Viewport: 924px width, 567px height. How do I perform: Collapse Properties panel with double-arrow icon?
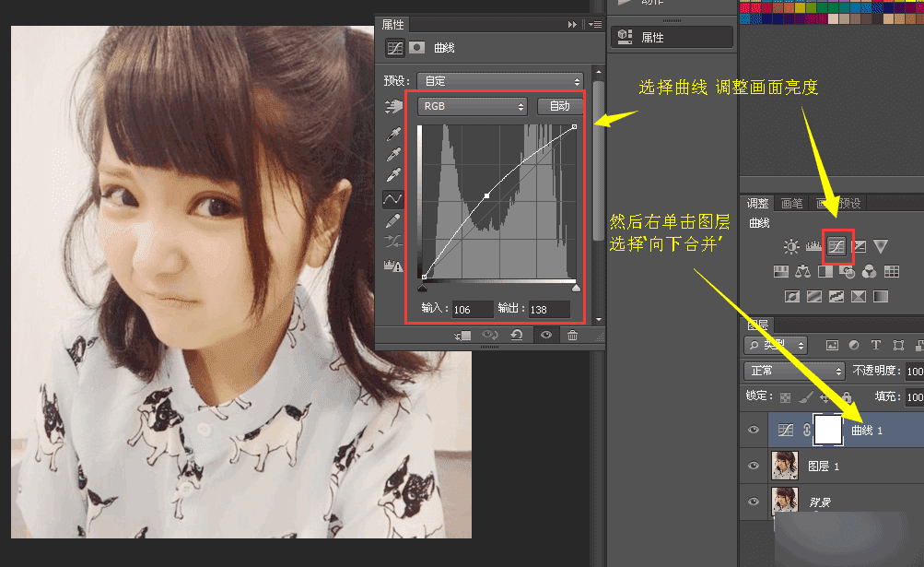pos(572,24)
